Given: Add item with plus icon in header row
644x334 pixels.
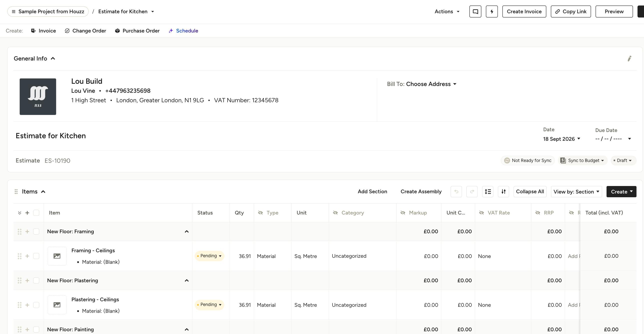Looking at the screenshot, I should coord(27,213).
